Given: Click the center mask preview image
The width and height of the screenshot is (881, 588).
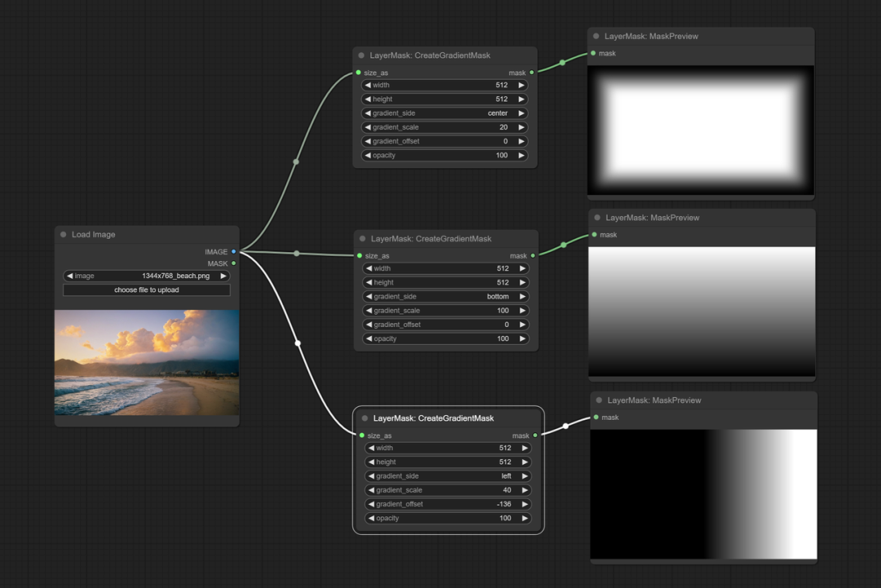Looking at the screenshot, I should tap(701, 130).
